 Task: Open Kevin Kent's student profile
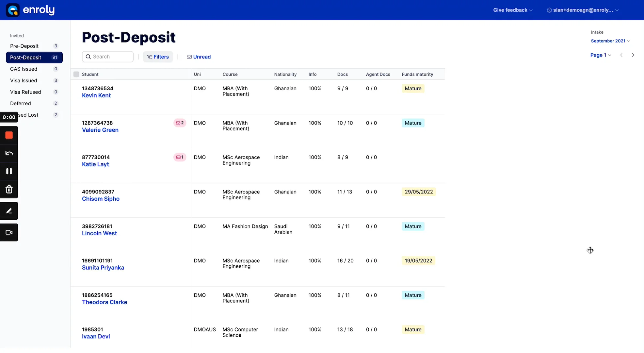[96, 95]
